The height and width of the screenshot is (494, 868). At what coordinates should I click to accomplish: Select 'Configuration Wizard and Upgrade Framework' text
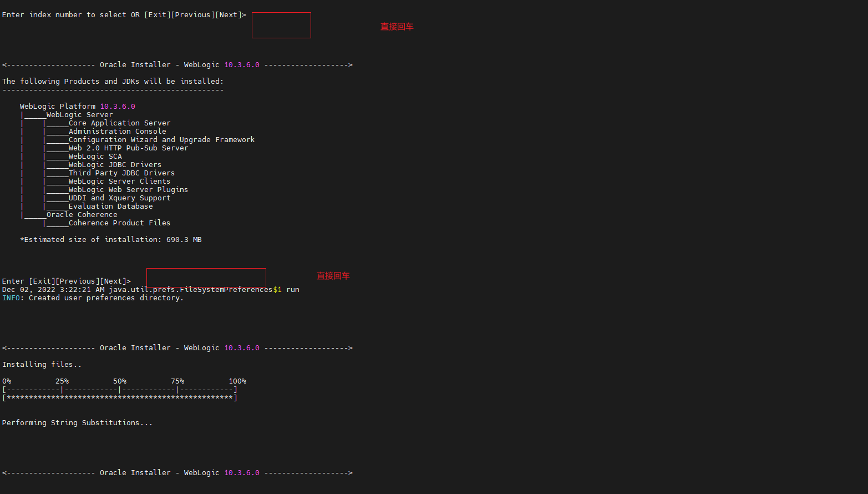[161, 139]
